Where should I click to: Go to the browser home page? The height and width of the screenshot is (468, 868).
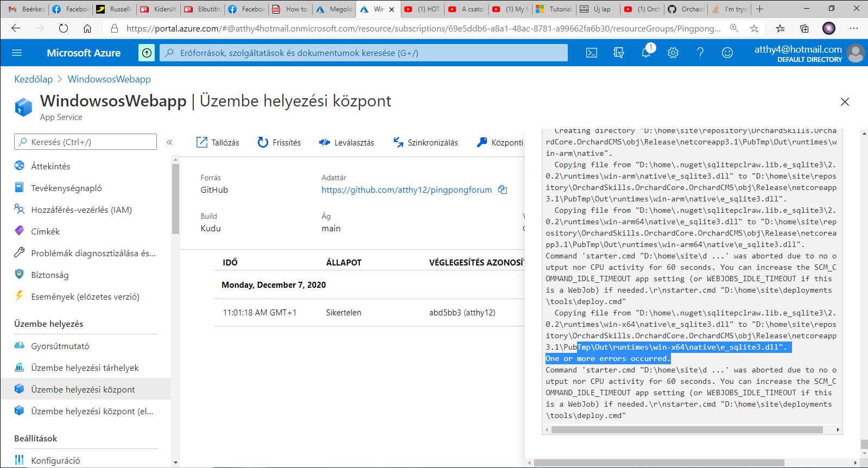point(87,28)
